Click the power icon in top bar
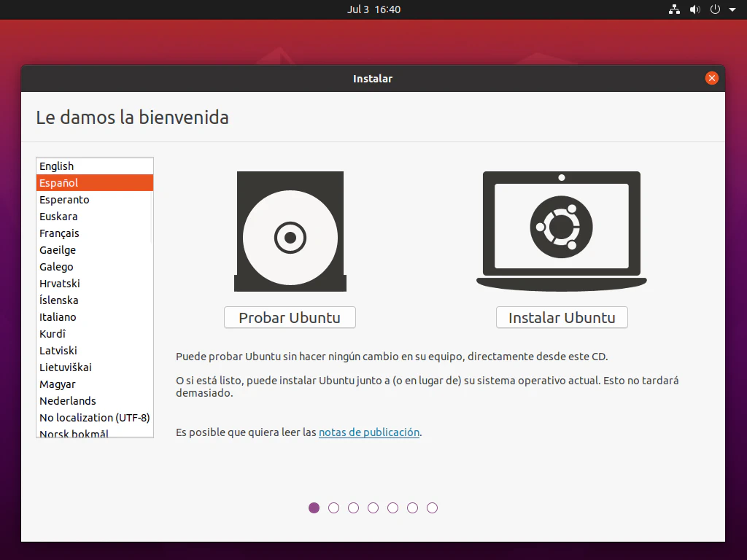The image size is (747, 560). pos(715,9)
